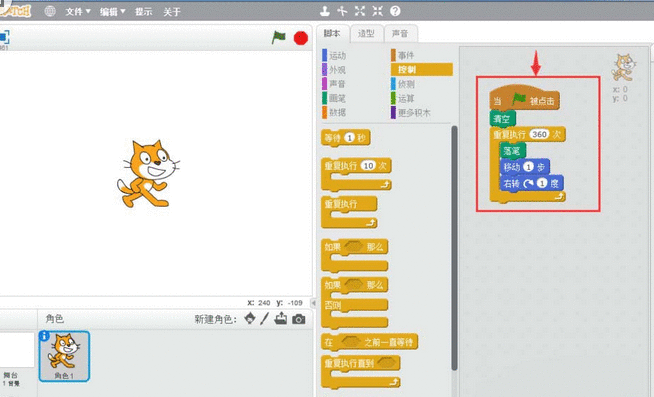
Task: Click the 清空 block in script
Action: (502, 119)
